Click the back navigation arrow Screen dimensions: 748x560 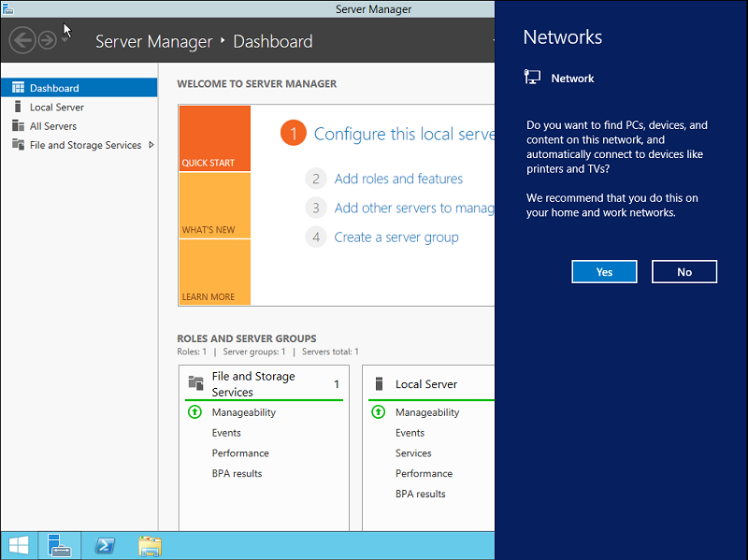(x=21, y=40)
